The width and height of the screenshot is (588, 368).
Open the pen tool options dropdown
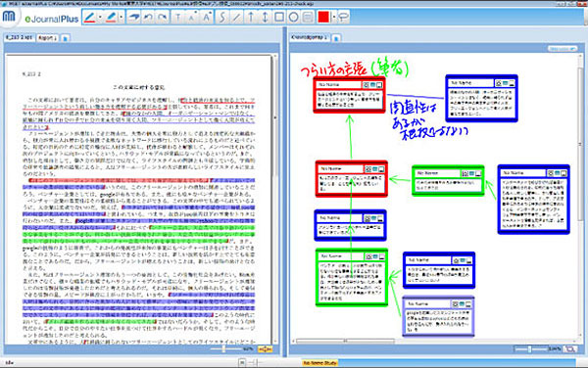pyautogui.click(x=100, y=18)
